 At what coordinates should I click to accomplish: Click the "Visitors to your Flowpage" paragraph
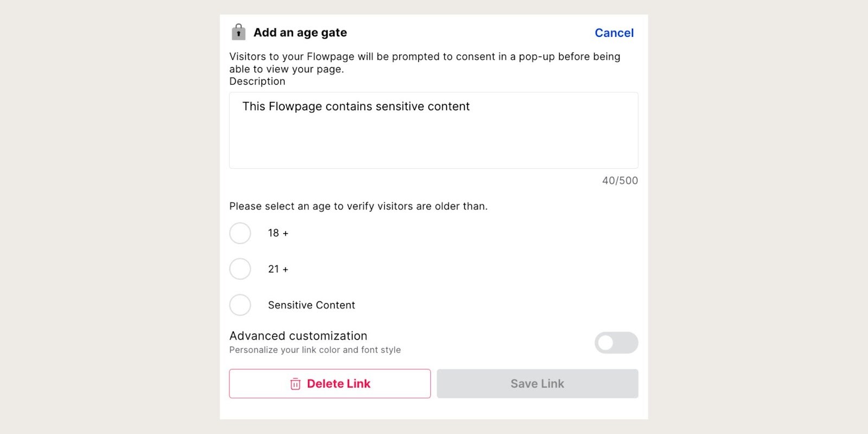pos(425,62)
